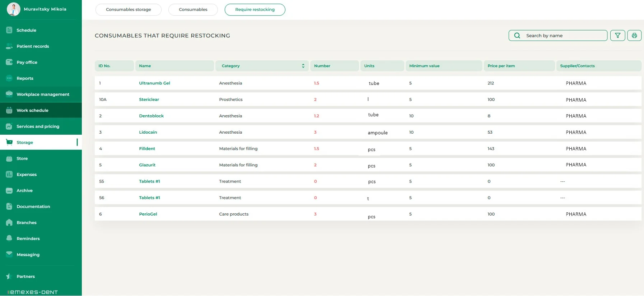Click the Pay office wallet icon
This screenshot has height=296, width=644.
coord(9,62)
